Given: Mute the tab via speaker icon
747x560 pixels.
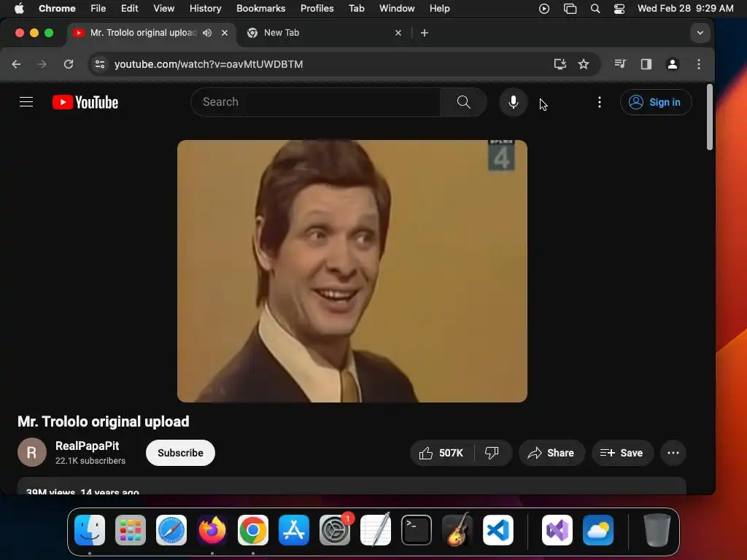Looking at the screenshot, I should (206, 33).
